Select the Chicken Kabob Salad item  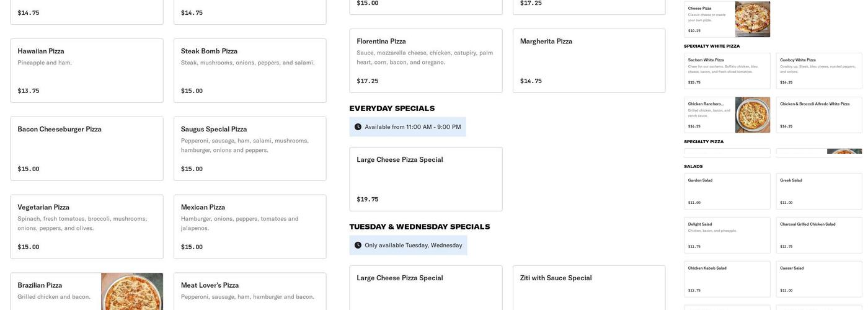tap(727, 279)
